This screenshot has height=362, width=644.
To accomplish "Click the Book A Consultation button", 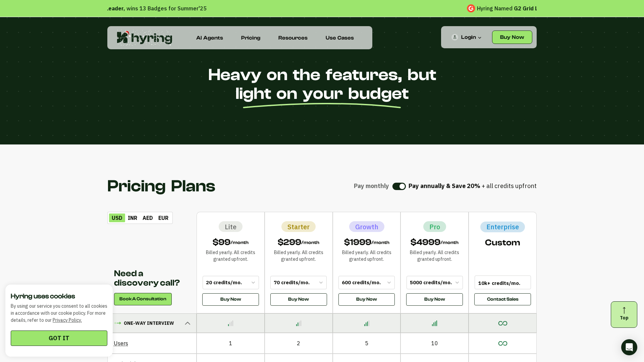I will [143, 299].
